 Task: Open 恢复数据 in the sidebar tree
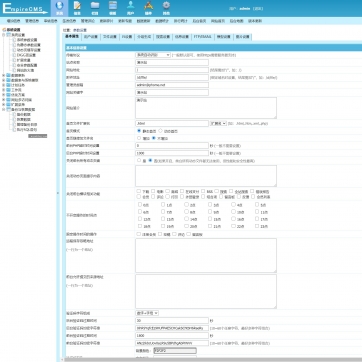pyautogui.click(x=23, y=119)
